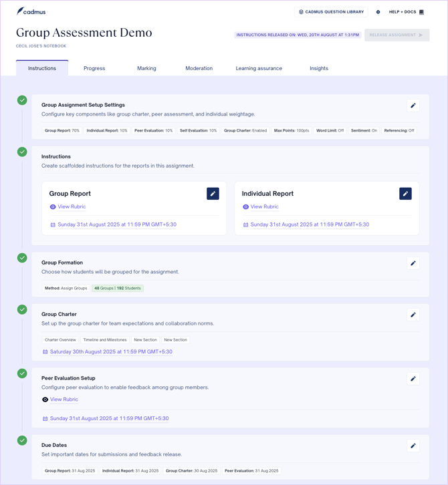The width and height of the screenshot is (448, 485).
Task: View Rubric under Peer Evaluation Setup
Action: point(64,399)
